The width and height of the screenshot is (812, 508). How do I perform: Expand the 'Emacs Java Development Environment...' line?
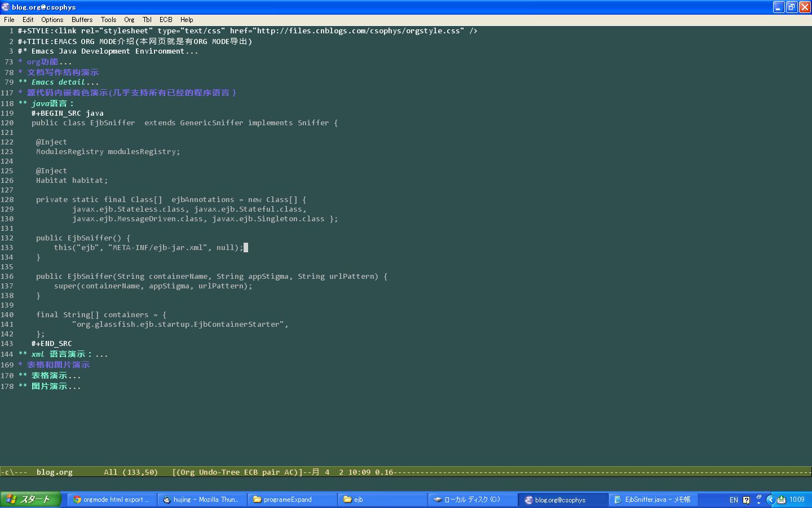pyautogui.click(x=108, y=51)
